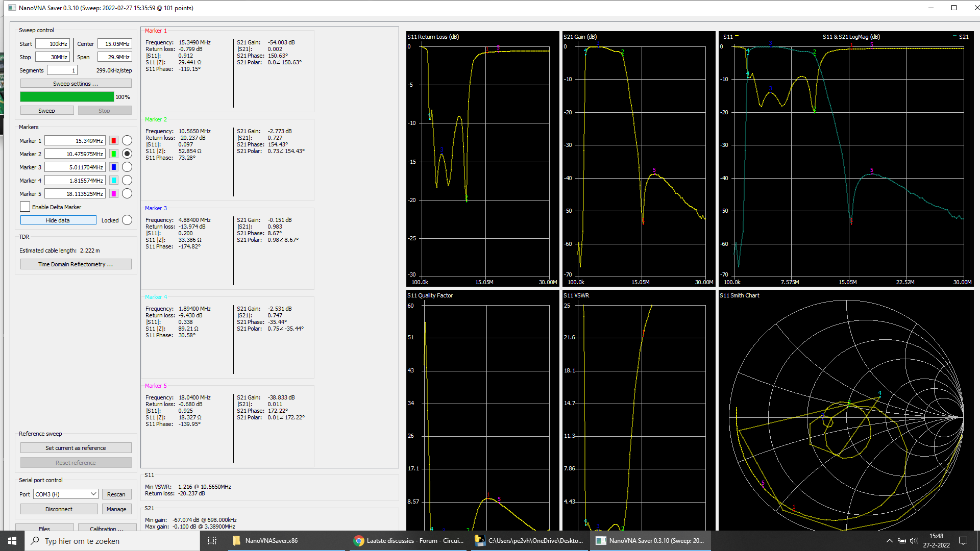Click the network icon in system tray
Image resolution: width=980 pixels, height=551 pixels.
point(901,541)
